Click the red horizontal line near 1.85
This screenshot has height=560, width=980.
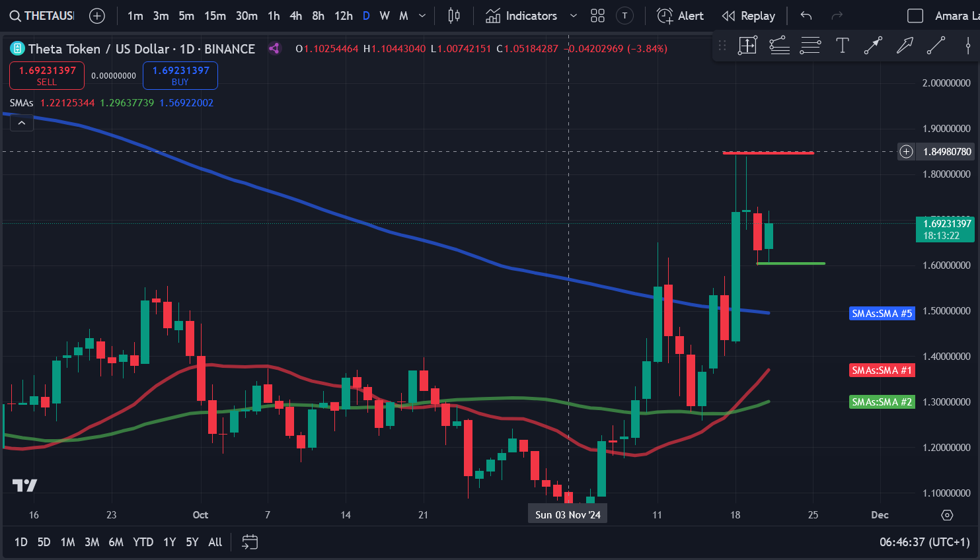(768, 153)
